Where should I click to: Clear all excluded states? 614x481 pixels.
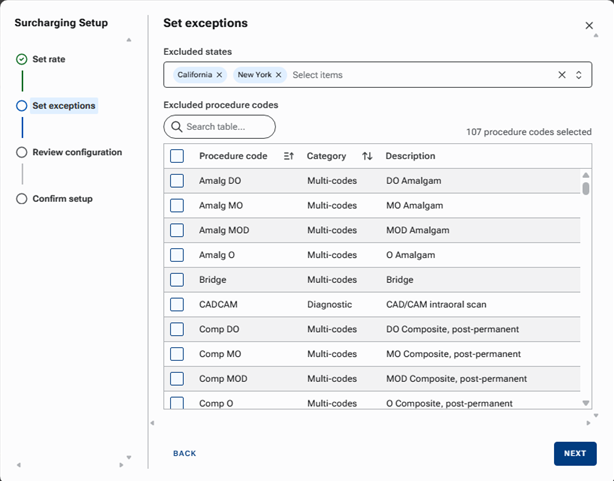click(x=562, y=75)
